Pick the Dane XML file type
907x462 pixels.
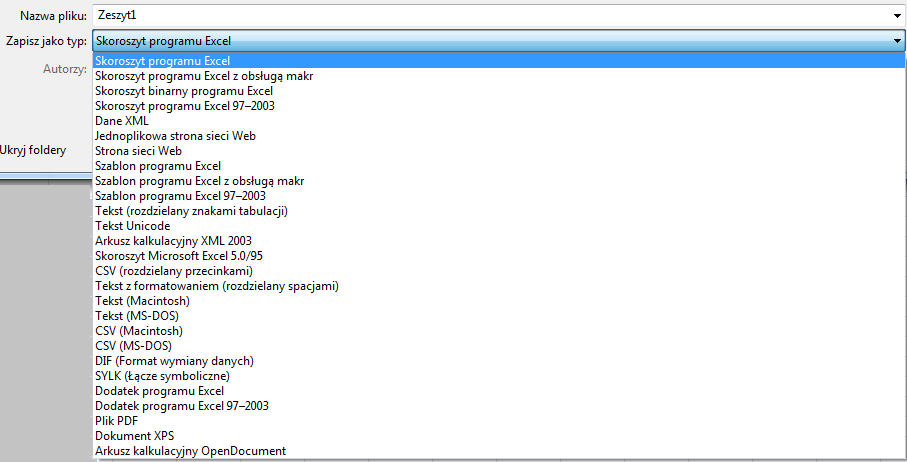pos(499,121)
